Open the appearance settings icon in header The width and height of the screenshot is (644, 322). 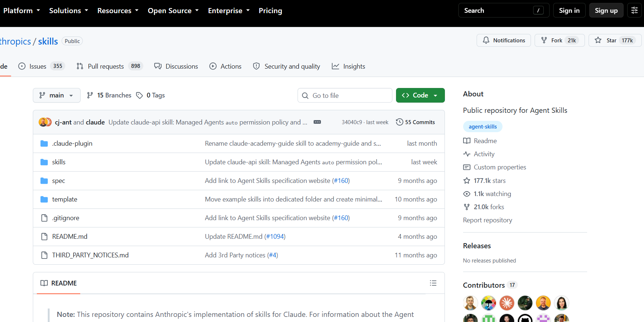point(635,10)
